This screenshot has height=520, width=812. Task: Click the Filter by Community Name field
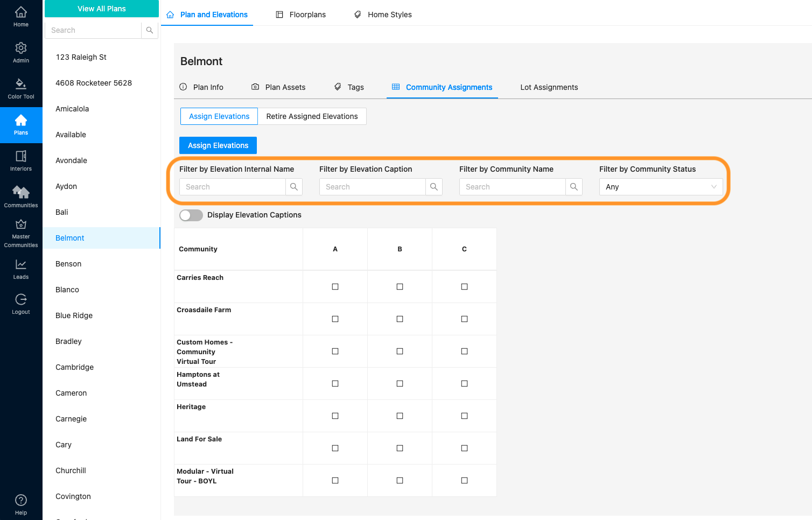[x=512, y=187]
